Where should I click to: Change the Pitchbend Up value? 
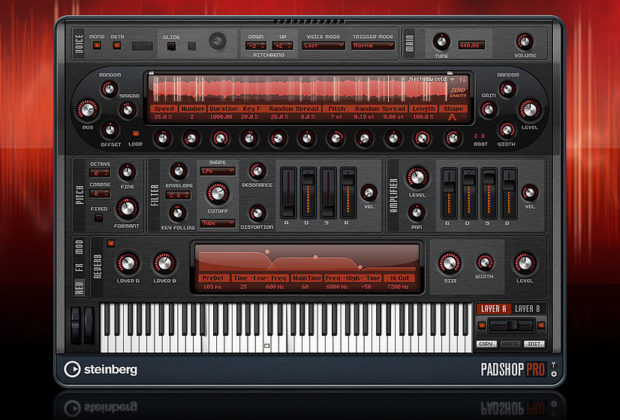pos(282,46)
